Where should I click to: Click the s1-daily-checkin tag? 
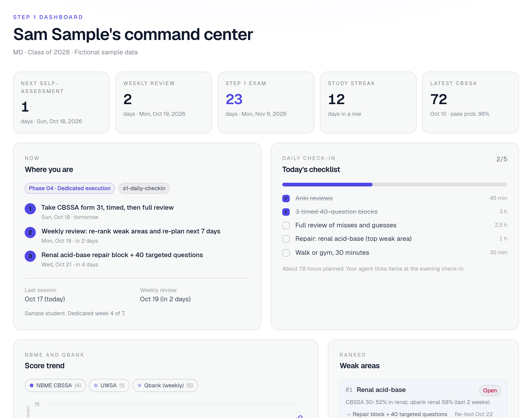coord(144,188)
